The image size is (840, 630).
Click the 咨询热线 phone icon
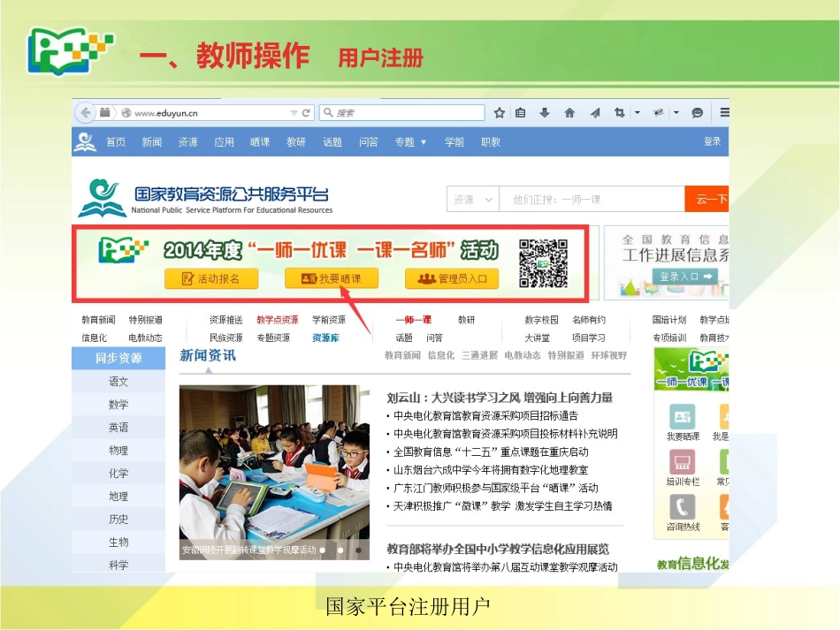coord(683,507)
